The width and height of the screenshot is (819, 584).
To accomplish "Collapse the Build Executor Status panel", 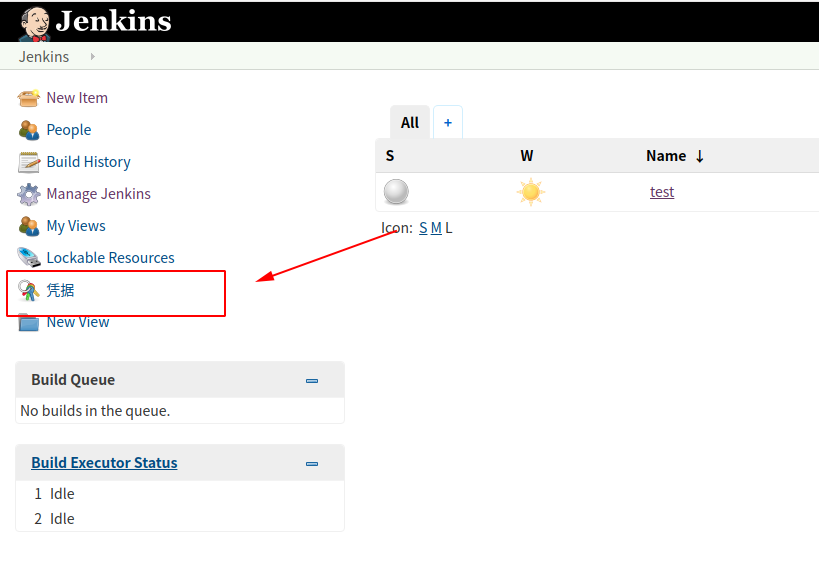I will (x=312, y=464).
